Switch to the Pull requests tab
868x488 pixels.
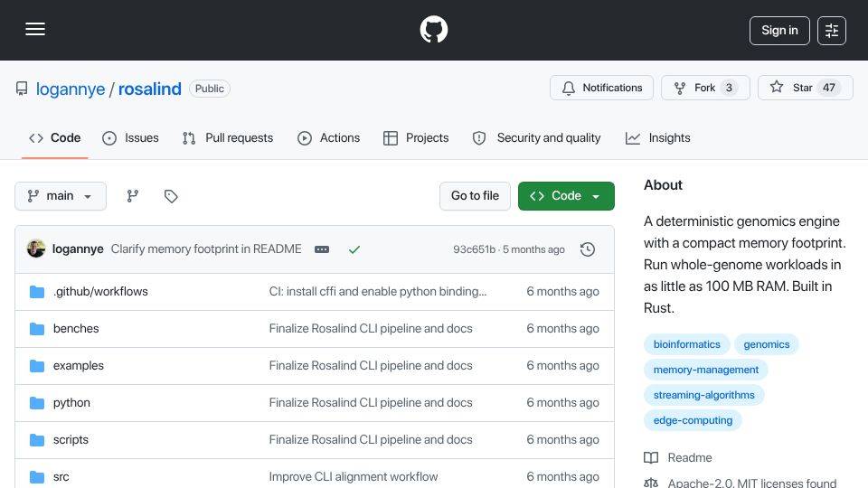pyautogui.click(x=228, y=137)
